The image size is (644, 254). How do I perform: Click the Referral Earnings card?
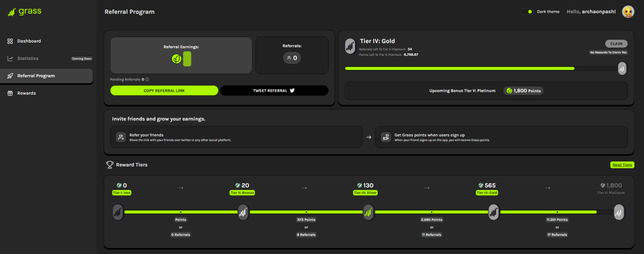tap(181, 56)
